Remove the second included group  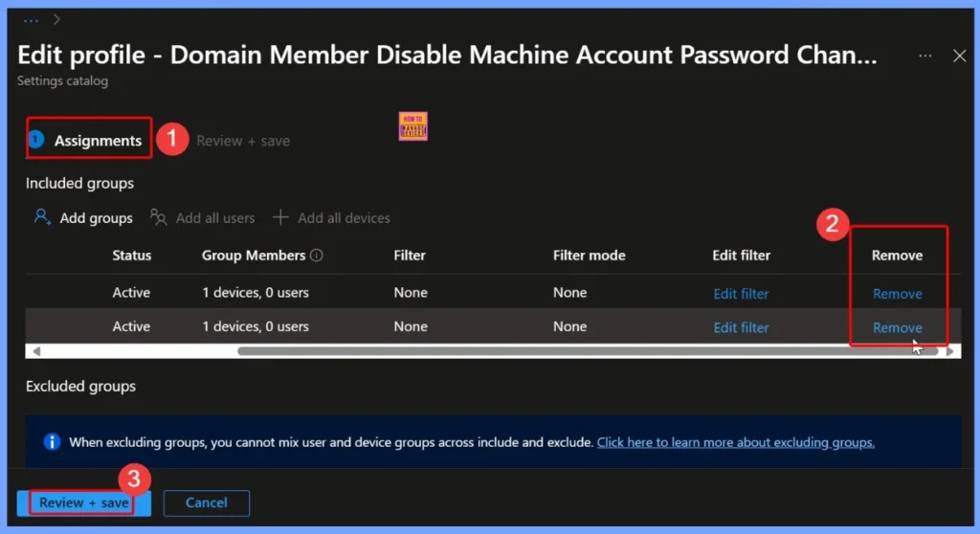pyautogui.click(x=897, y=327)
